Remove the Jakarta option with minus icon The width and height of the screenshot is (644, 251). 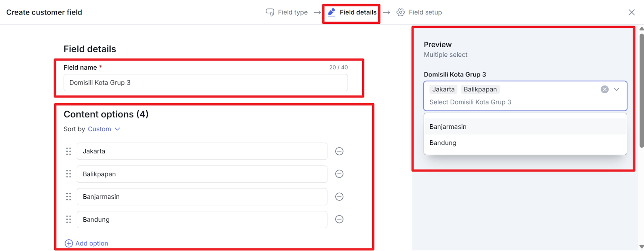339,151
